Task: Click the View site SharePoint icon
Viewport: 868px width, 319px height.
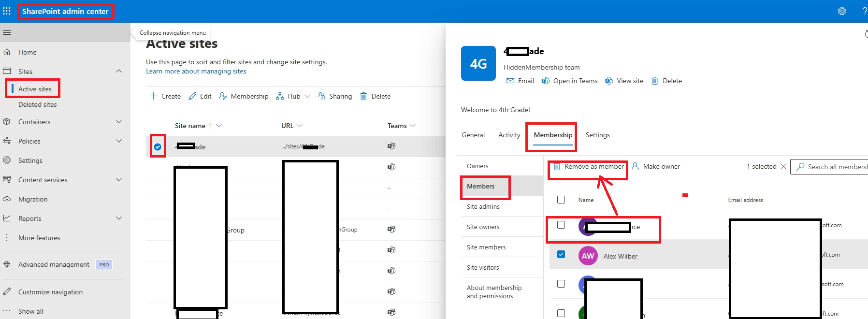Action: 609,81
